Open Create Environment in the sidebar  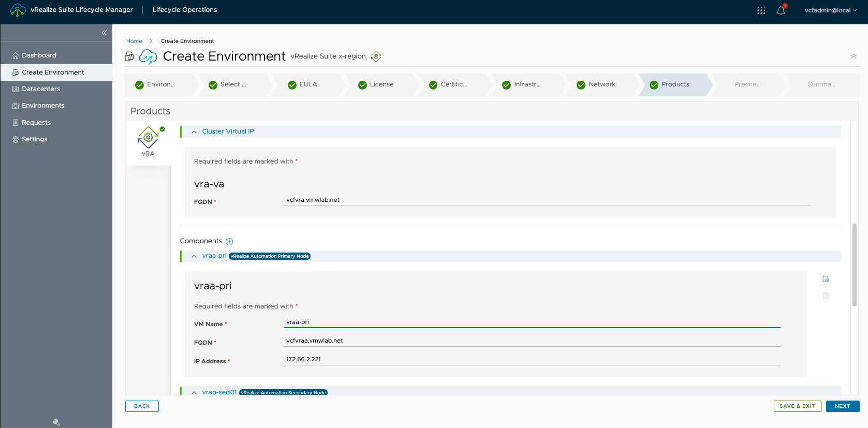point(56,72)
